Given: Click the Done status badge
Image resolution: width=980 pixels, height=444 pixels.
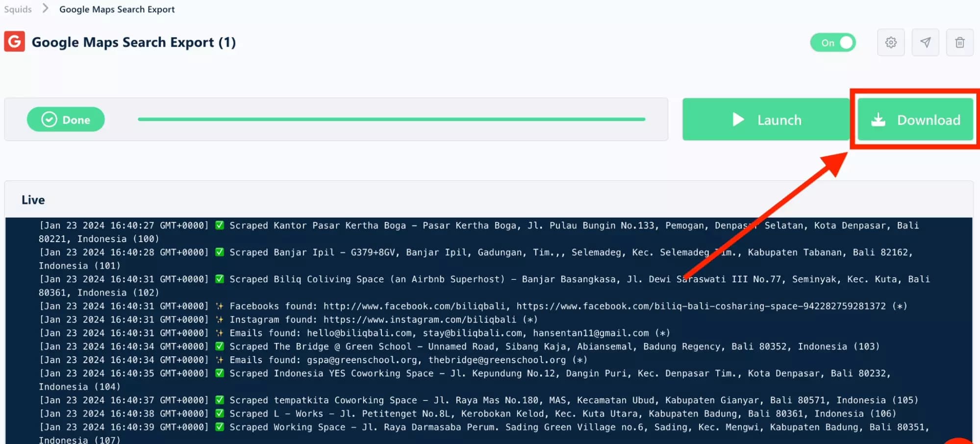Looking at the screenshot, I should tap(66, 120).
